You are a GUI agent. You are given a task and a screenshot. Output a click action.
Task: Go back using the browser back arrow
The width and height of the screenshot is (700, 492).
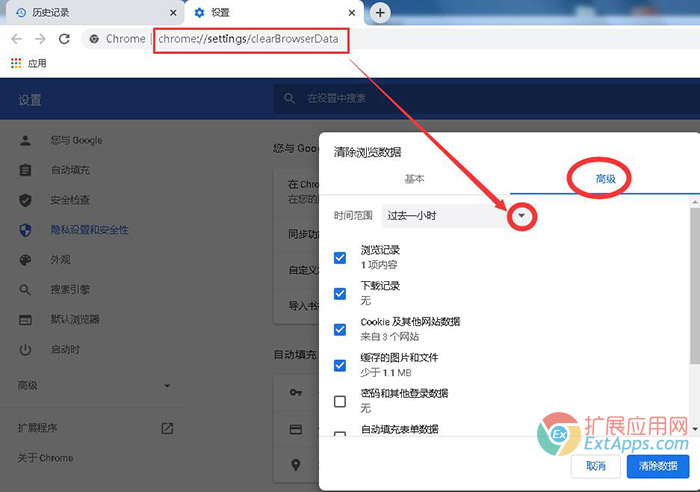tap(17, 39)
